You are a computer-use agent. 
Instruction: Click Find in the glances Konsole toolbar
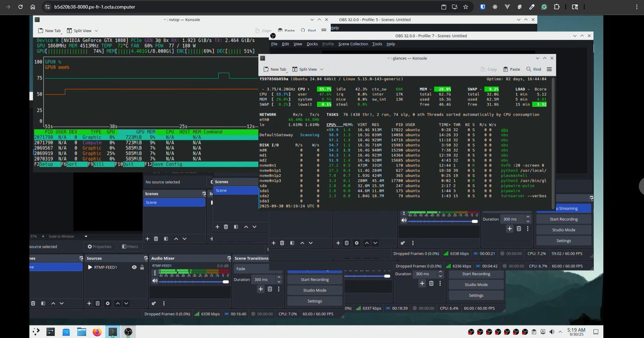click(533, 69)
